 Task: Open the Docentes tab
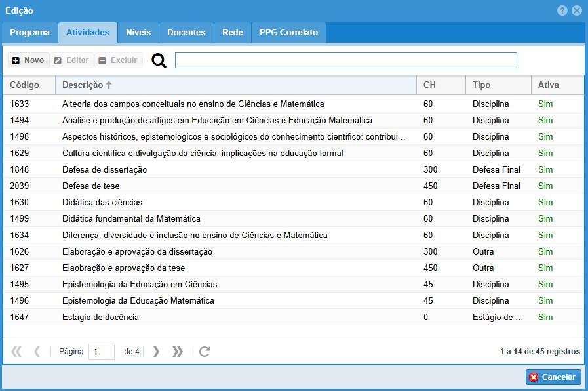click(186, 32)
